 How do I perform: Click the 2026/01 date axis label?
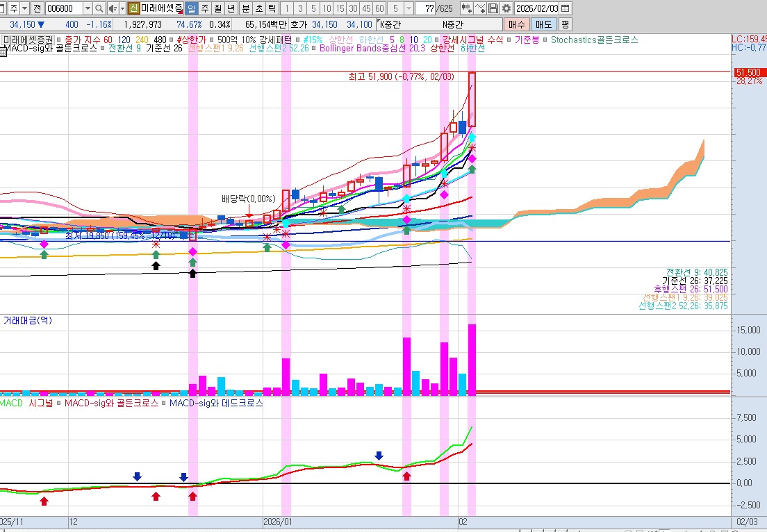coord(278,522)
